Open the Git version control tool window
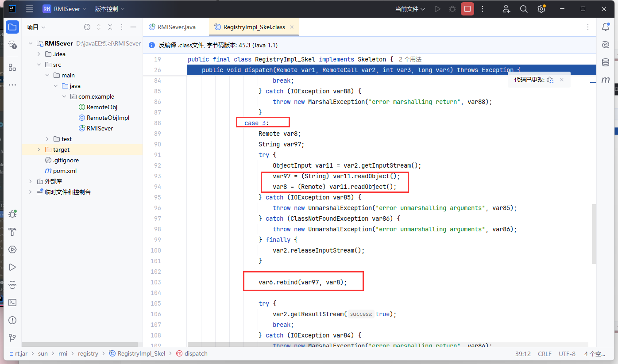Screen dimensions: 618x364 (x=12, y=338)
